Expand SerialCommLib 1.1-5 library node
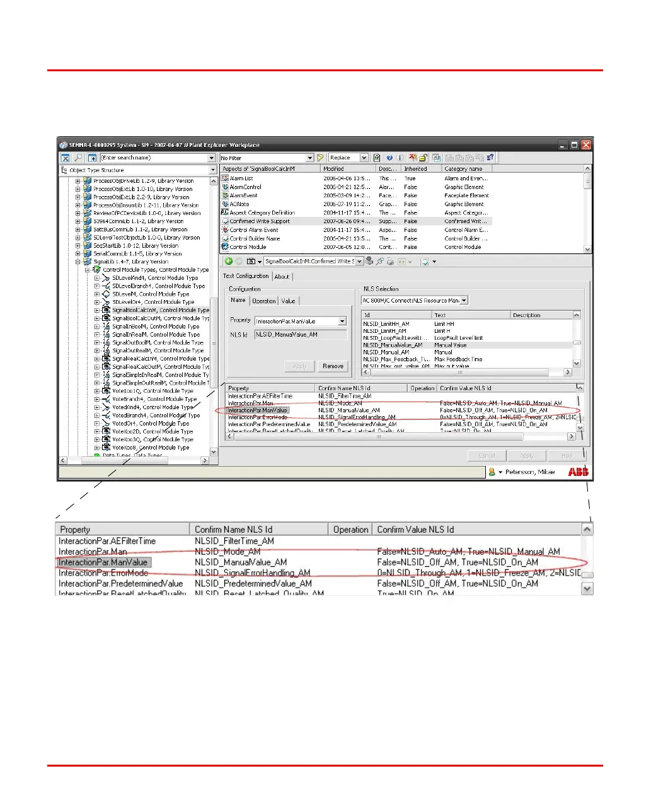The image size is (668, 812). coord(78,253)
